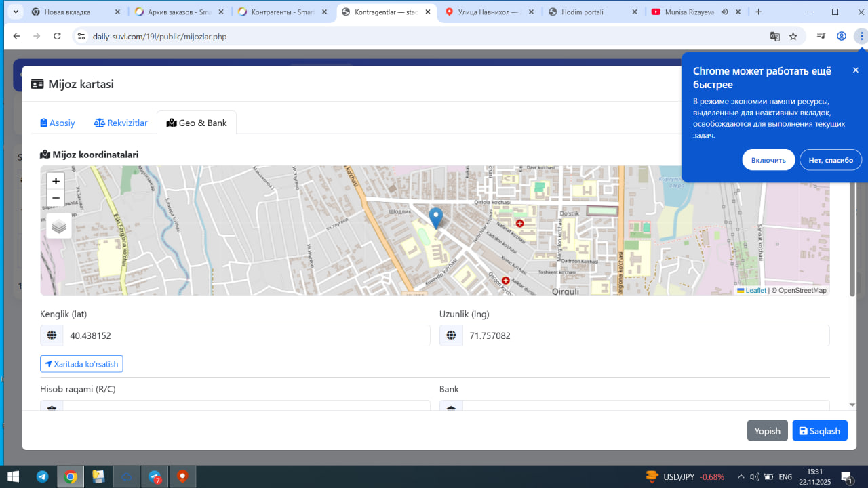Screen dimensions: 868x488
Task: Zoom in on the map
Action: point(56,181)
